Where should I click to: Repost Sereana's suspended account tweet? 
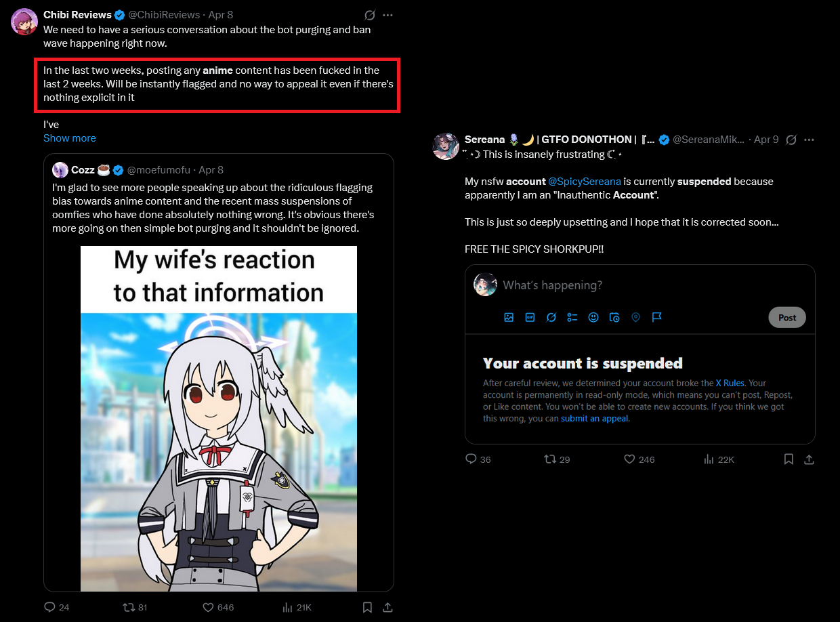click(x=557, y=459)
